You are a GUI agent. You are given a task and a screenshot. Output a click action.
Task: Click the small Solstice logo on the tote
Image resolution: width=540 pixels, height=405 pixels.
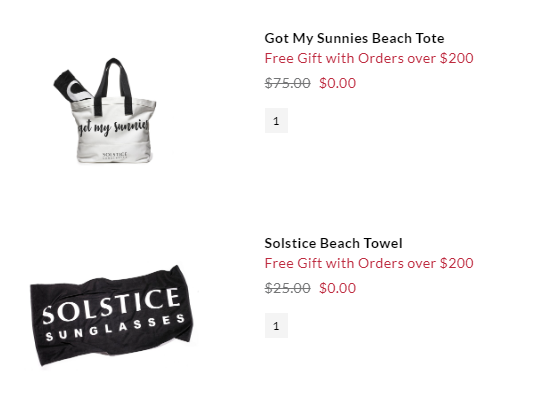tap(115, 155)
